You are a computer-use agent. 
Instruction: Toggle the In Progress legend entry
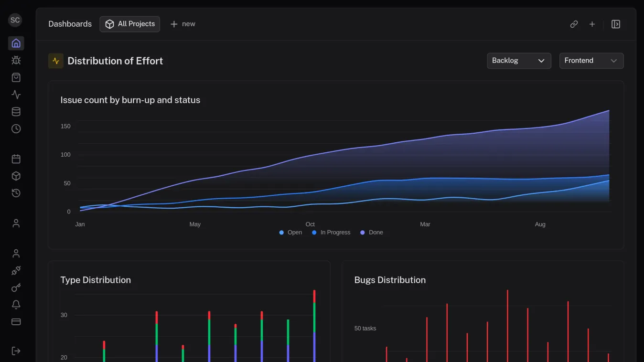point(331,232)
